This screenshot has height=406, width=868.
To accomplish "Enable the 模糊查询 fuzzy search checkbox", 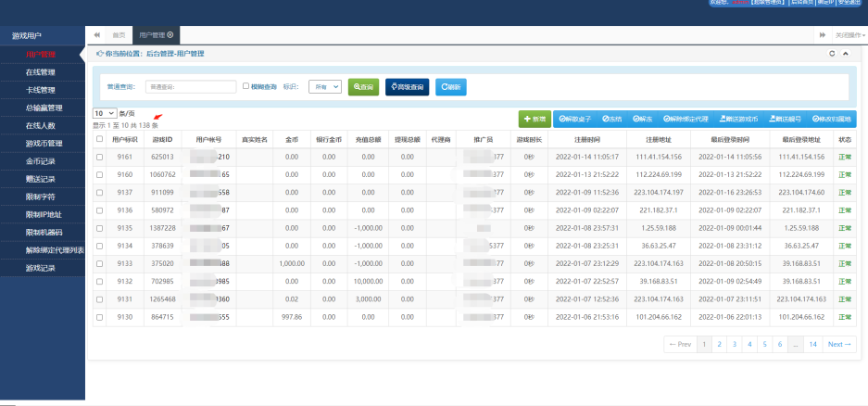I will [245, 86].
